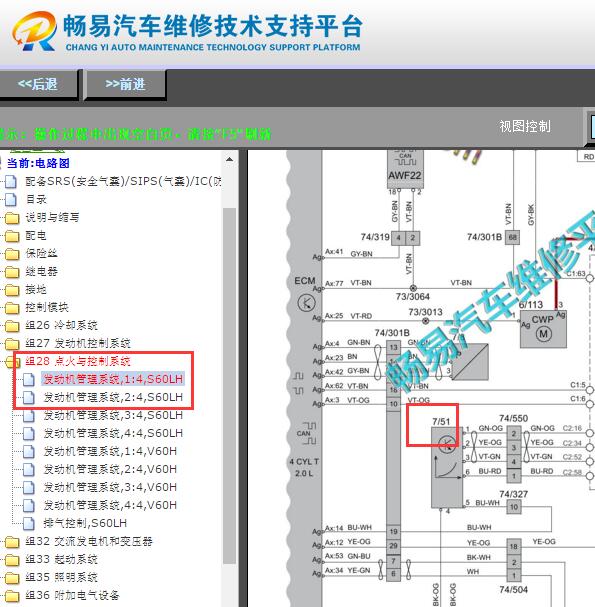Select 发动机管理系统,1:4,S60LH diagram
The width and height of the screenshot is (595, 607).
(113, 379)
